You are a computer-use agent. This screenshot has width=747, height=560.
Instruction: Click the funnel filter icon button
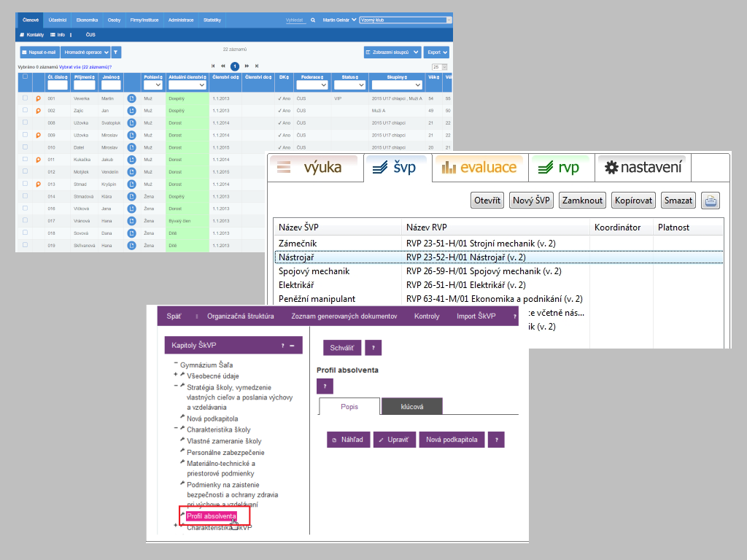coord(116,52)
